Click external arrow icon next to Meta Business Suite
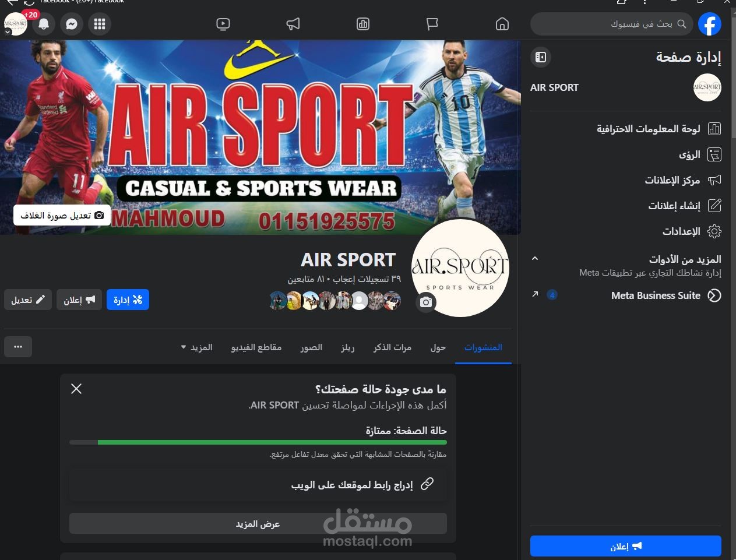The height and width of the screenshot is (560, 736). coord(535,295)
